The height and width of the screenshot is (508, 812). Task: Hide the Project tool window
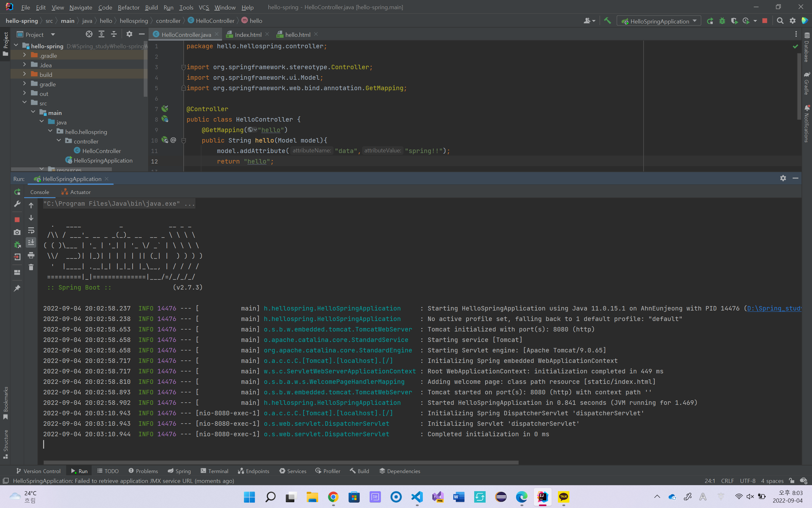click(x=141, y=34)
